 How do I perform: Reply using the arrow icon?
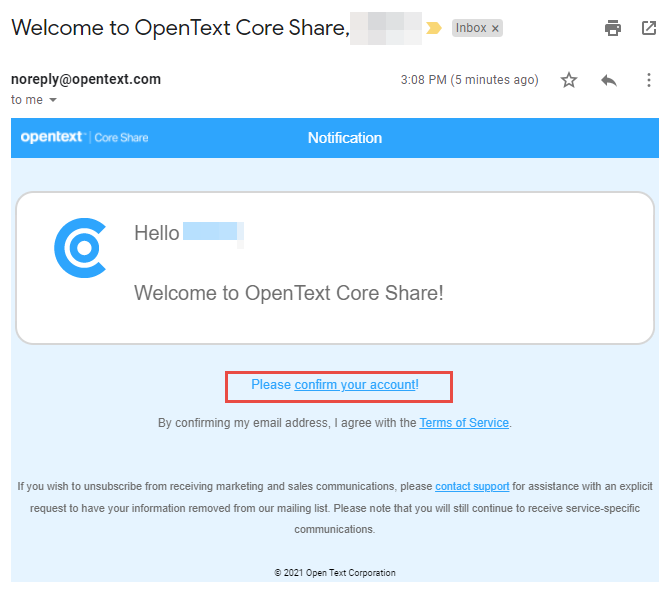[609, 80]
